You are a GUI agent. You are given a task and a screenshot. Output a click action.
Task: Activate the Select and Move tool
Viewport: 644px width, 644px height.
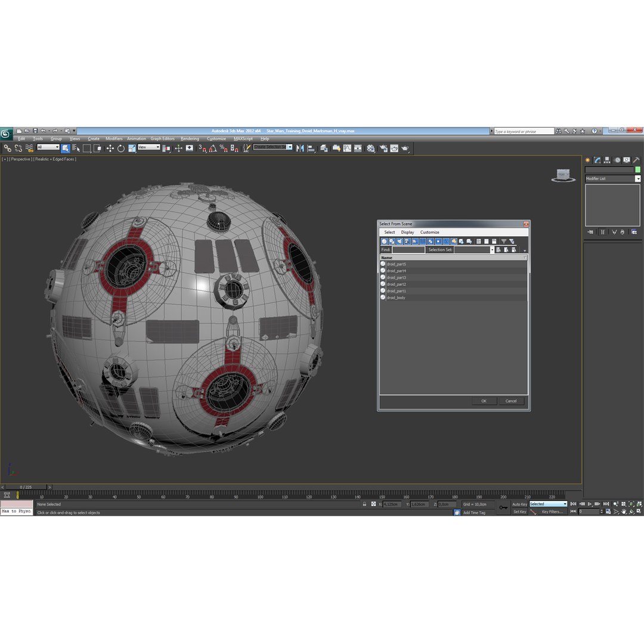tap(110, 148)
